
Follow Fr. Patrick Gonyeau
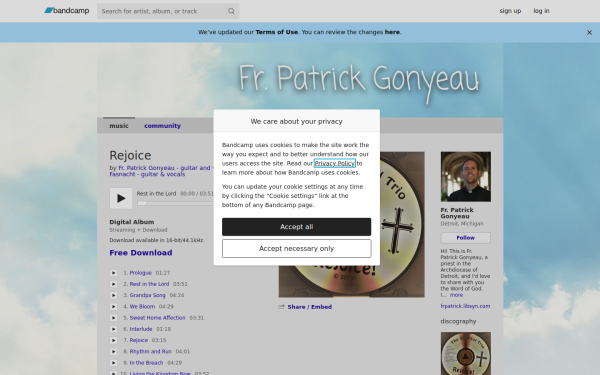[x=466, y=238]
